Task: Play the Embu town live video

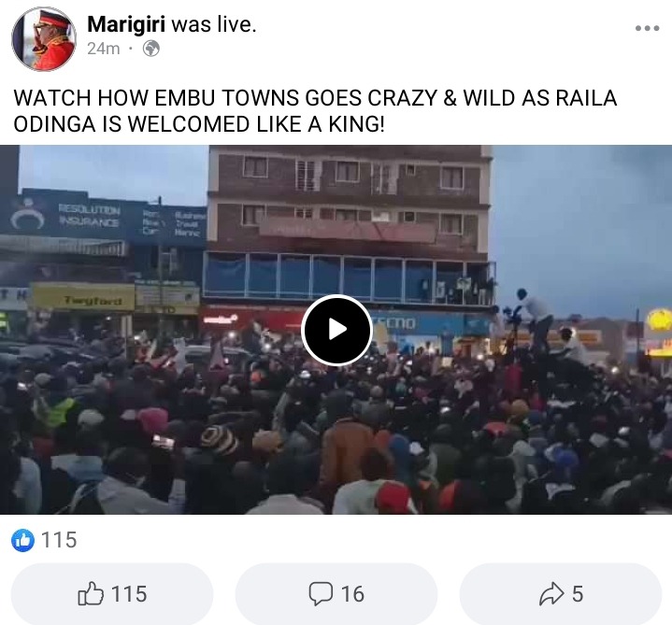Action: tap(336, 330)
